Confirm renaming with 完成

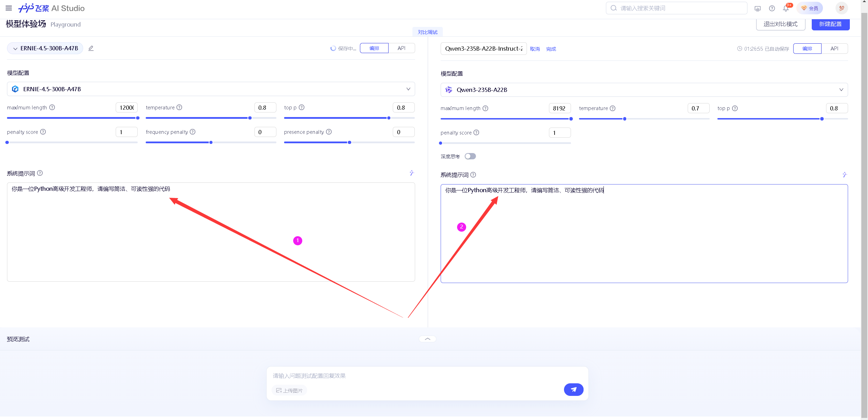pos(551,49)
